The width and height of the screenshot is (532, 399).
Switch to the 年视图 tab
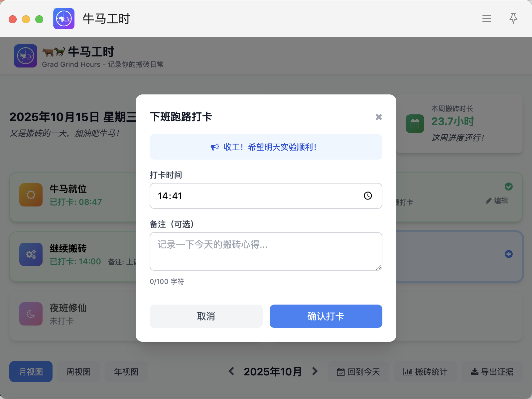pyautogui.click(x=126, y=372)
